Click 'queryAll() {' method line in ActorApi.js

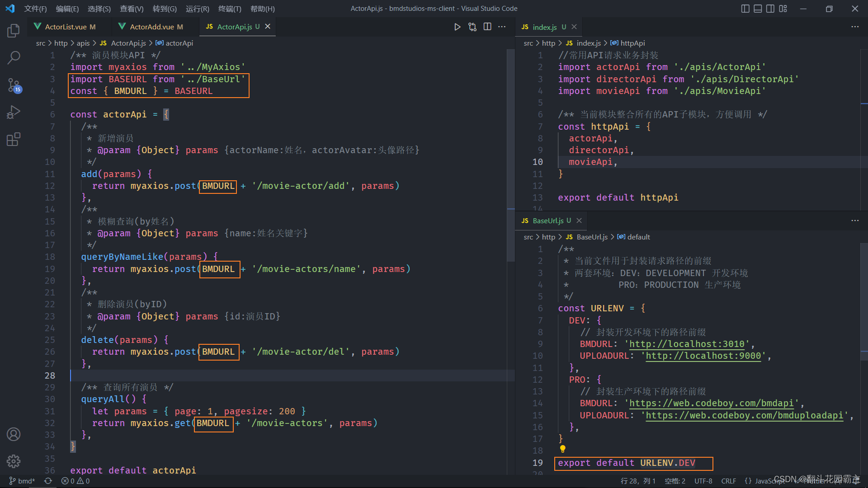click(x=113, y=399)
